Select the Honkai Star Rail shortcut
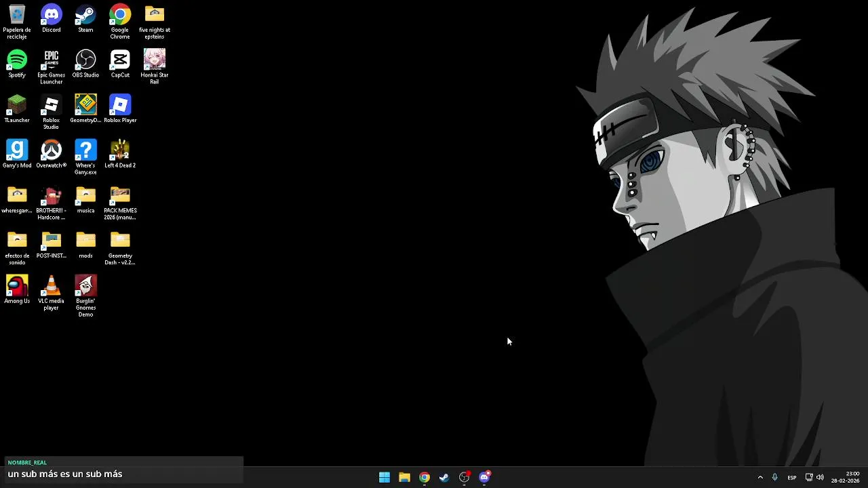Image resolution: width=868 pixels, height=488 pixels. 155,67
